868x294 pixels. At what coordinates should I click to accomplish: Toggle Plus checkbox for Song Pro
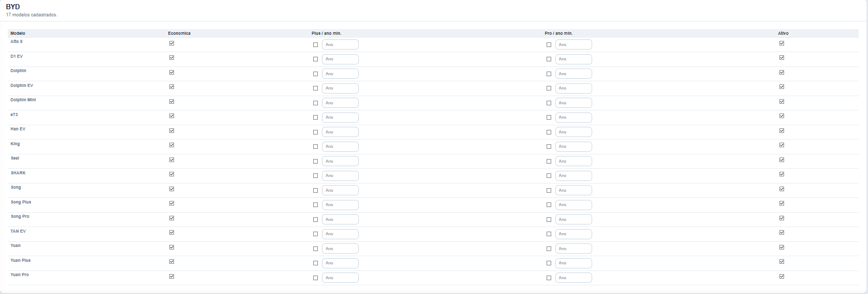(x=315, y=219)
